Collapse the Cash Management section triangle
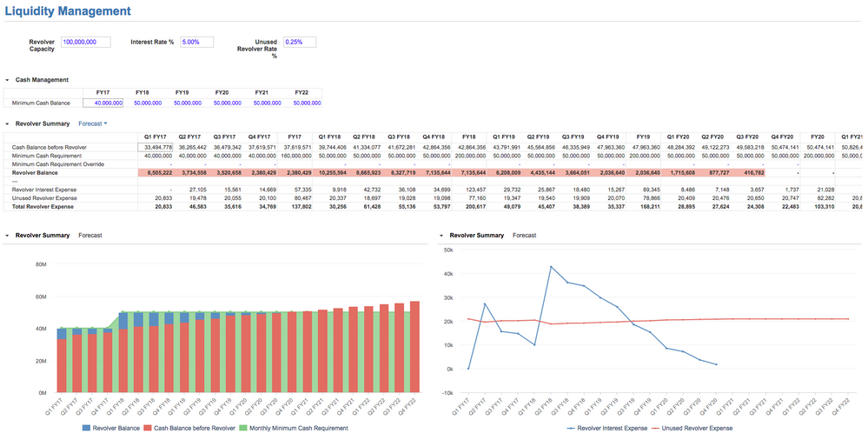Screen dimensions: 868x440 coord(7,80)
